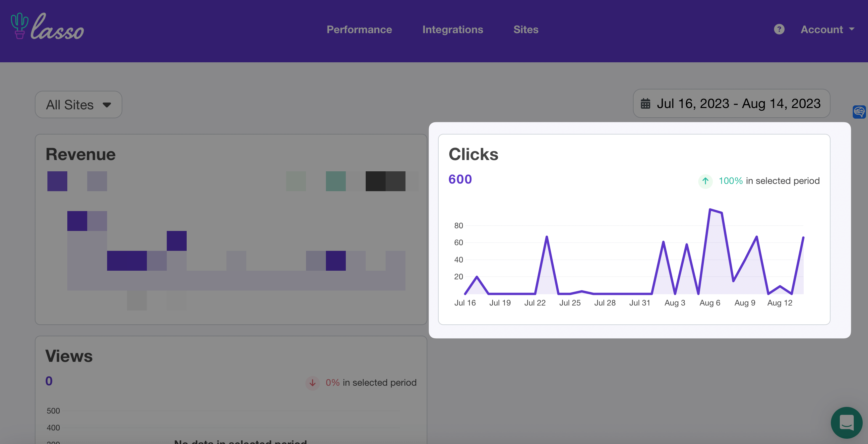Click the red down arrow in Views

[x=312, y=383]
